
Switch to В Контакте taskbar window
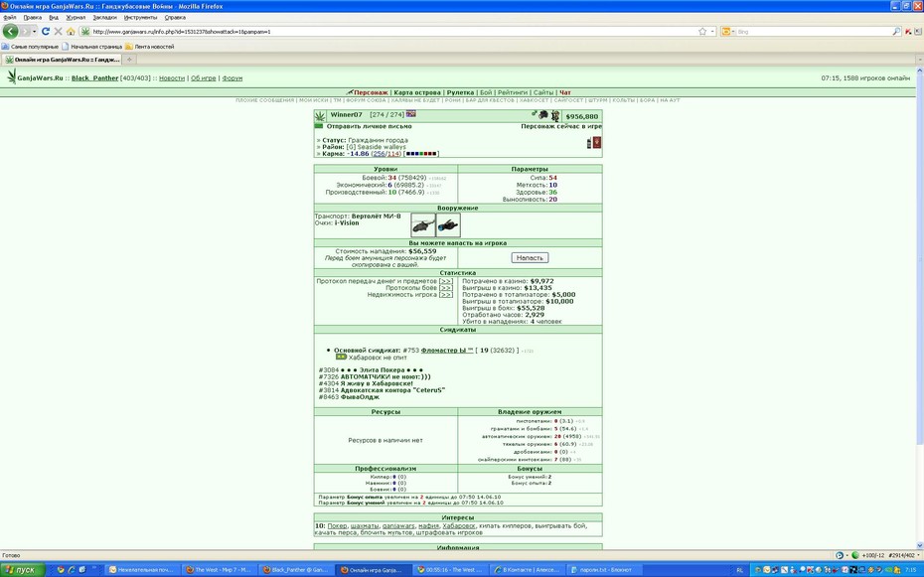coord(527,570)
